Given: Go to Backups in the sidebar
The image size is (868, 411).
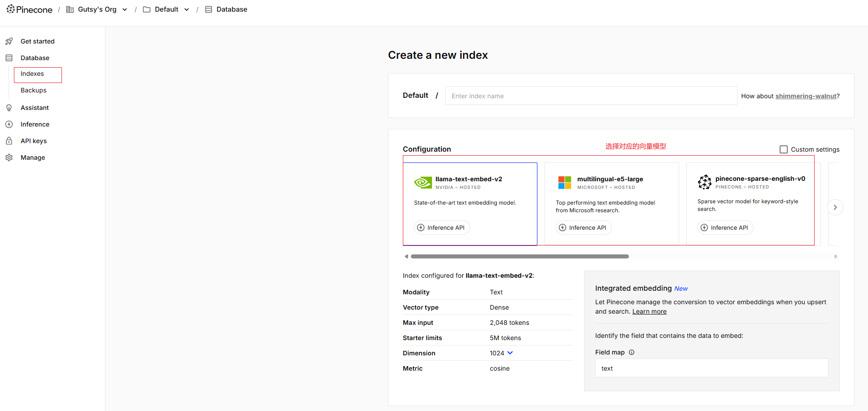Looking at the screenshot, I should coord(34,90).
